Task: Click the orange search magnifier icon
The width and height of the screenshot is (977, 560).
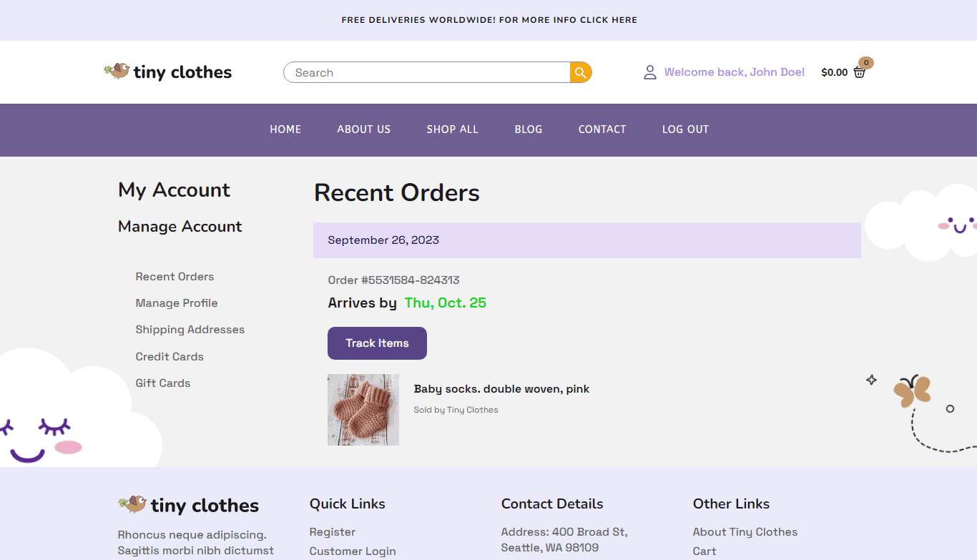Action: click(580, 72)
